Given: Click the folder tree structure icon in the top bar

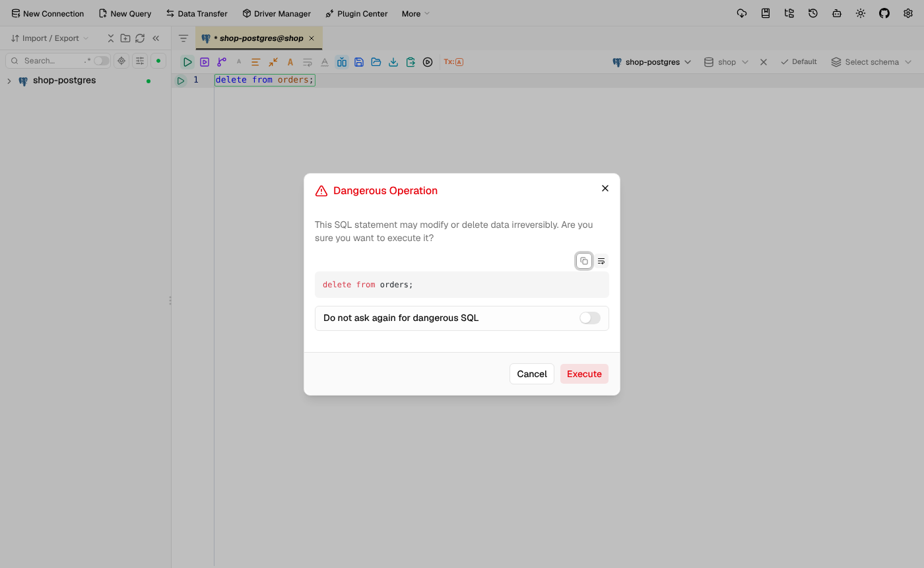Looking at the screenshot, I should (x=789, y=13).
